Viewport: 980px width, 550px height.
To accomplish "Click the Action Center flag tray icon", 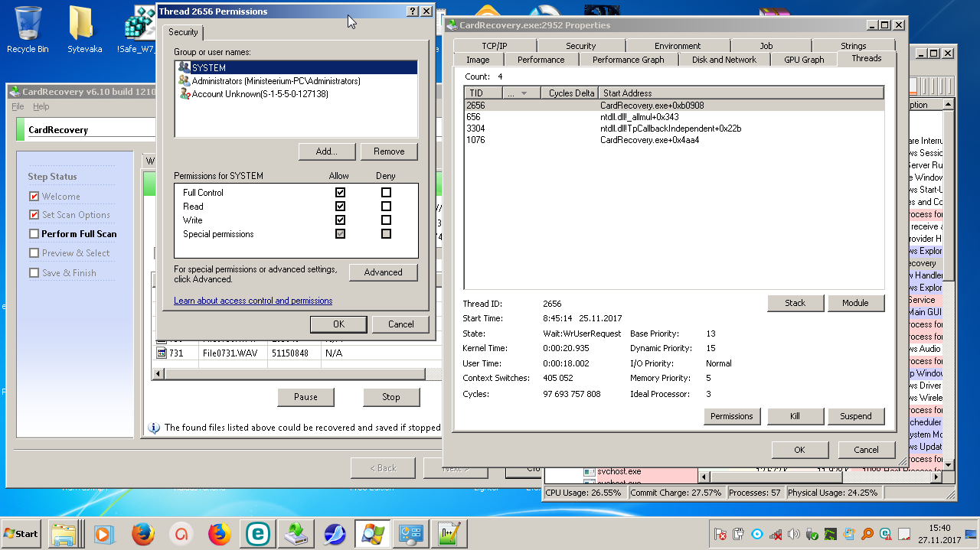I will coord(720,534).
